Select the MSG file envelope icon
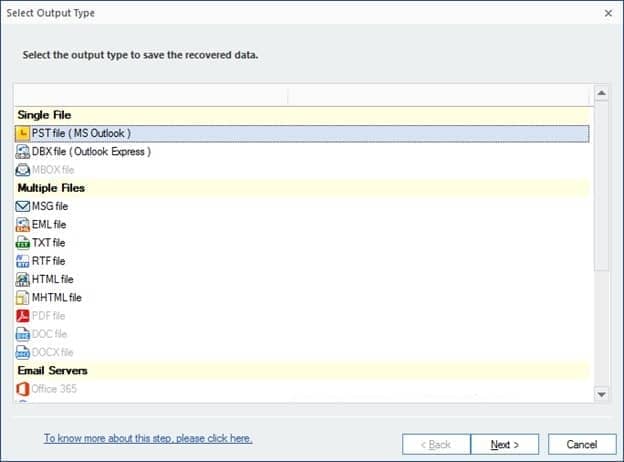This screenshot has width=624, height=462. click(x=23, y=206)
